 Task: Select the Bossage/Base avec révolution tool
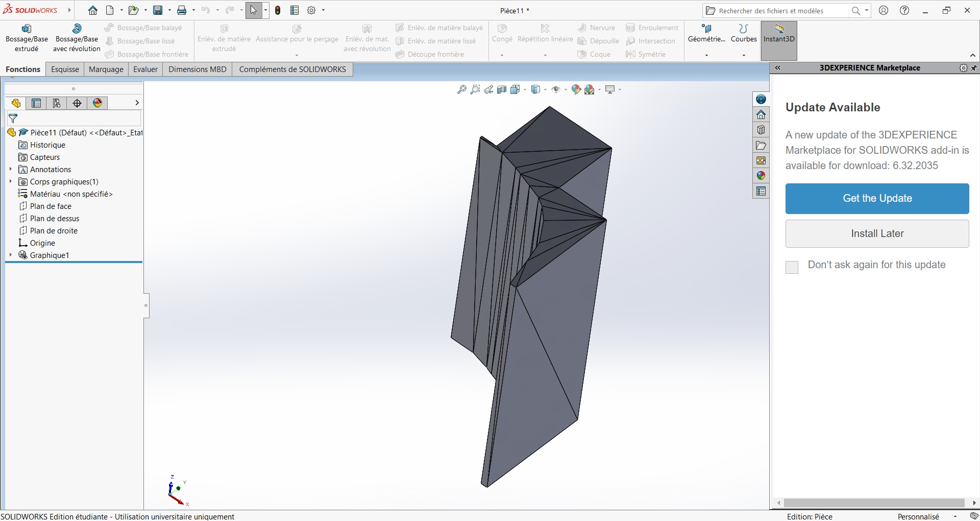pos(77,38)
